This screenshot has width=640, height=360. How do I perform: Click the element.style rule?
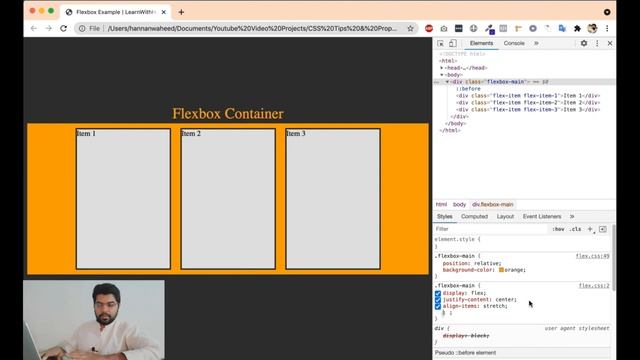point(457,240)
